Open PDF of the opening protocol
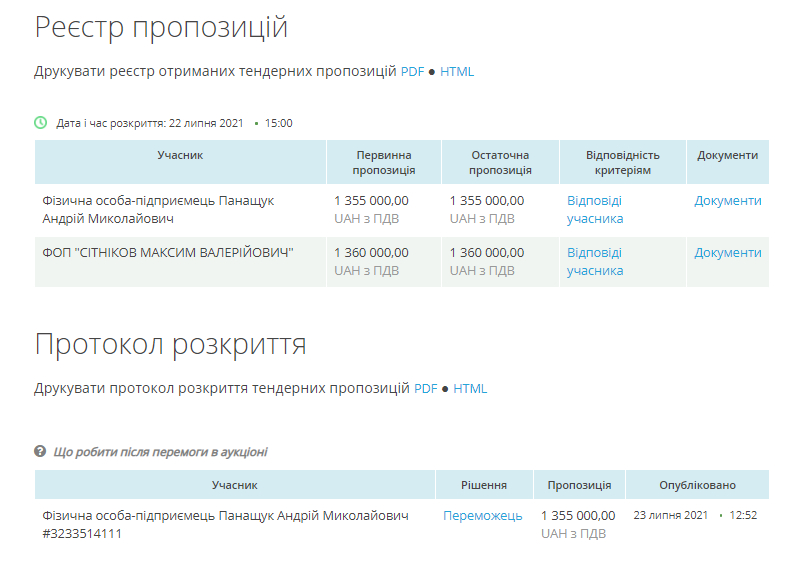Viewport: 795px width, 569px height. [426, 389]
